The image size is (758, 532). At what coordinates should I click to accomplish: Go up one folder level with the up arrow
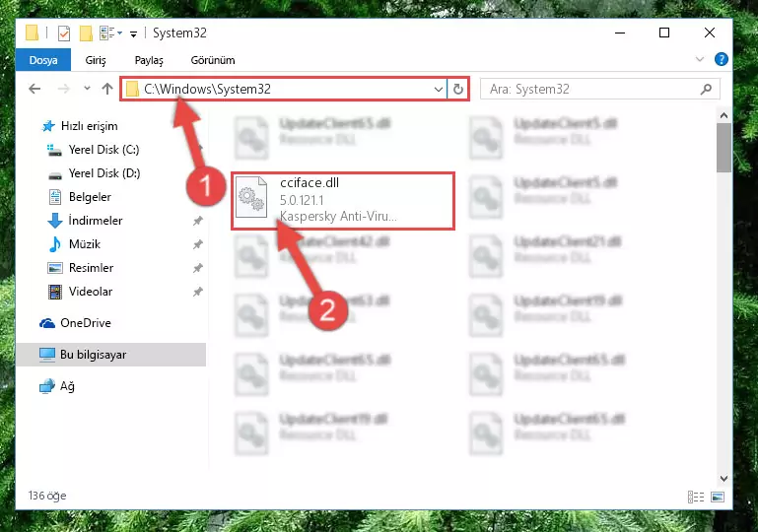tap(107, 89)
